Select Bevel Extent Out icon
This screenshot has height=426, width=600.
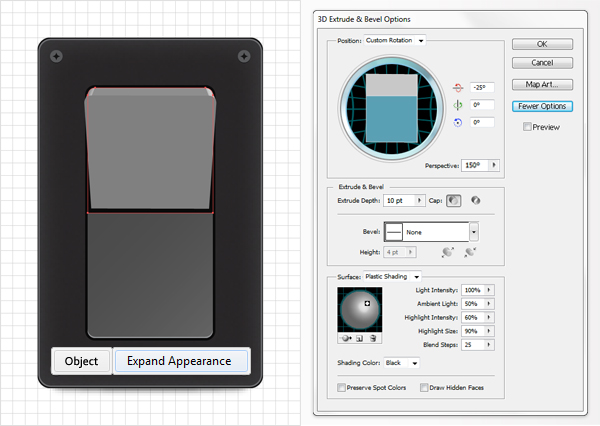tap(448, 252)
